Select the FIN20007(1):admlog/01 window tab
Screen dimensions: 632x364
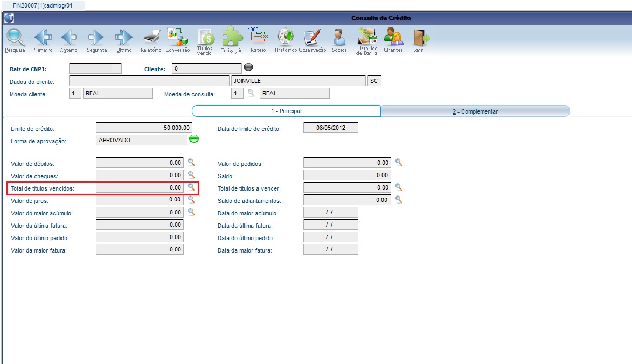click(43, 5)
